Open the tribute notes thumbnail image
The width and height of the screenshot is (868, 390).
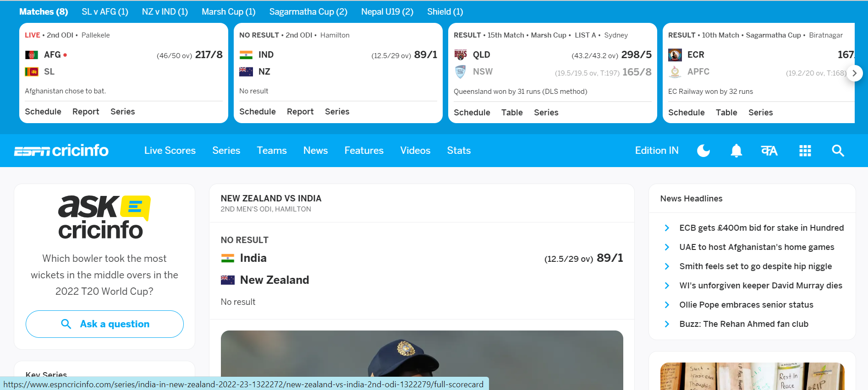click(752, 376)
